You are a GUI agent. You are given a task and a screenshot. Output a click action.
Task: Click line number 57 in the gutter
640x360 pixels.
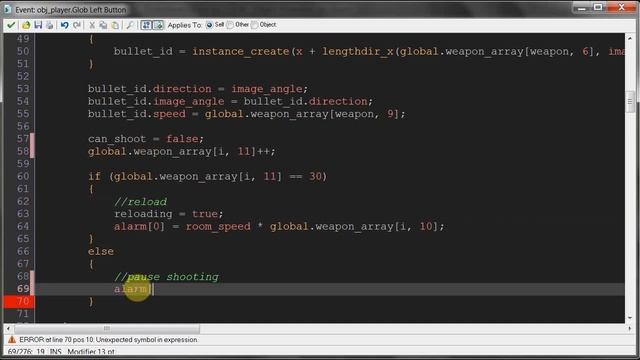pyautogui.click(x=23, y=139)
